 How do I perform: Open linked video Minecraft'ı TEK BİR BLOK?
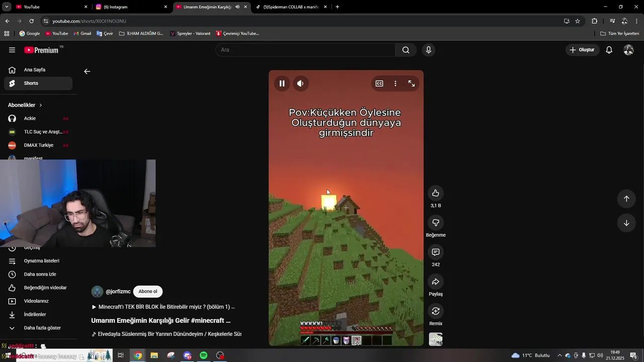164,307
